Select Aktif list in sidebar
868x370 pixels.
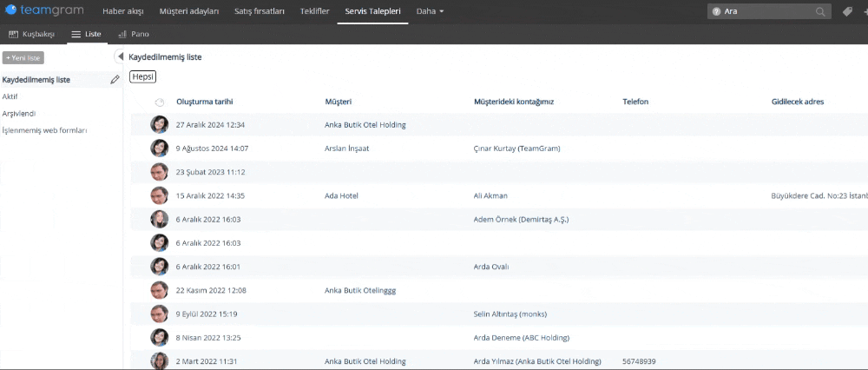(10, 96)
